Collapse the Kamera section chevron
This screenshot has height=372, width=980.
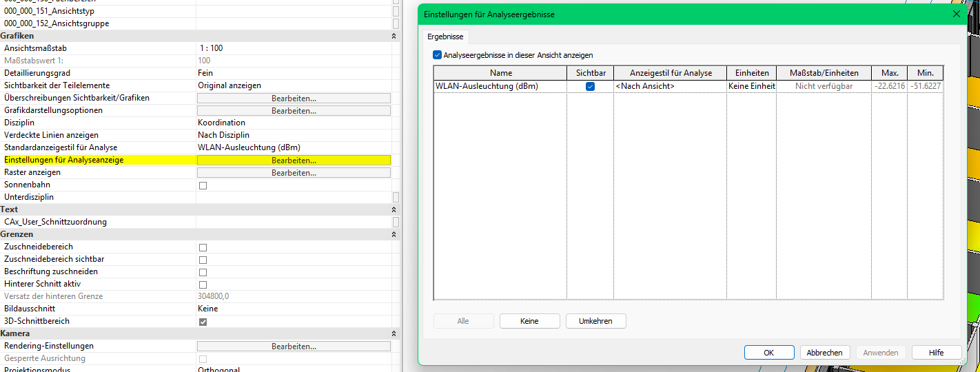(394, 333)
